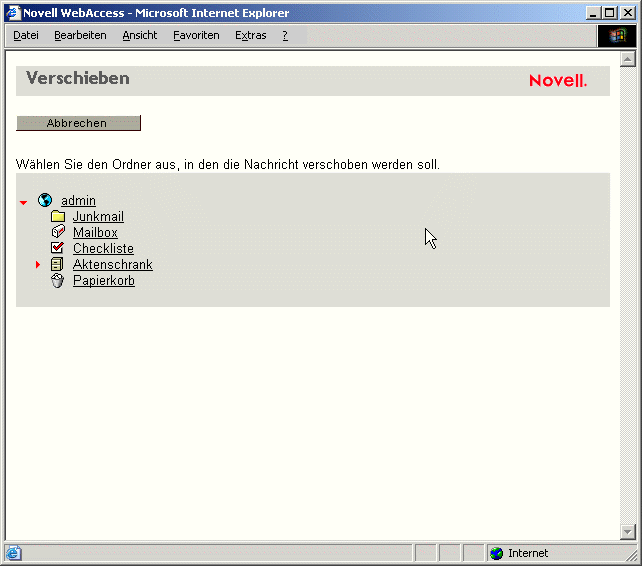The height and width of the screenshot is (566, 642).
Task: Click the Mailbox icon in folder tree
Action: click(x=58, y=232)
